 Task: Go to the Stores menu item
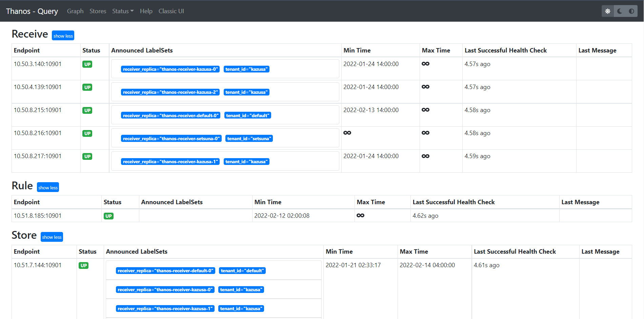click(x=98, y=11)
